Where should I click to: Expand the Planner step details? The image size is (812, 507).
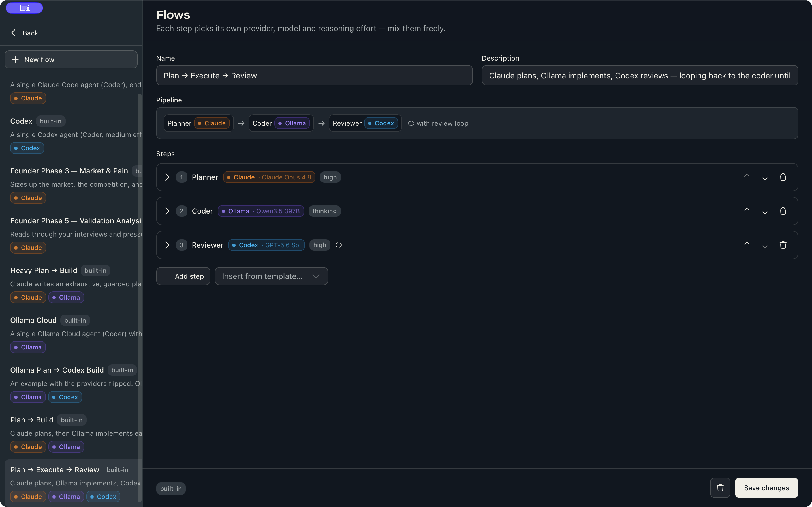coord(167,177)
